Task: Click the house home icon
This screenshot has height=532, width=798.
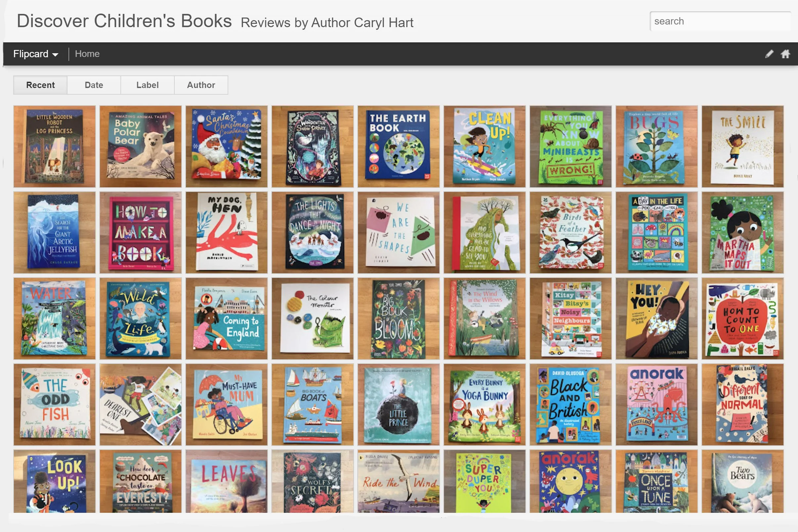Action: (x=785, y=54)
